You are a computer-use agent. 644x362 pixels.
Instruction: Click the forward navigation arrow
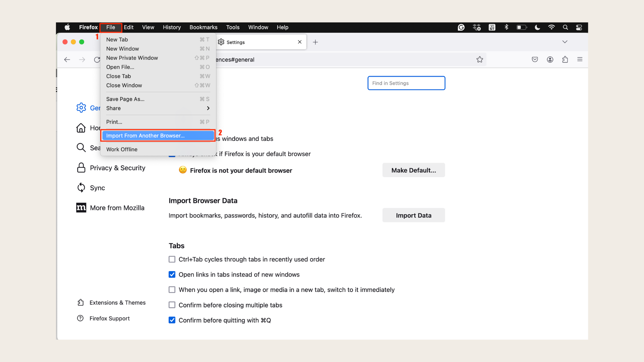pos(82,60)
